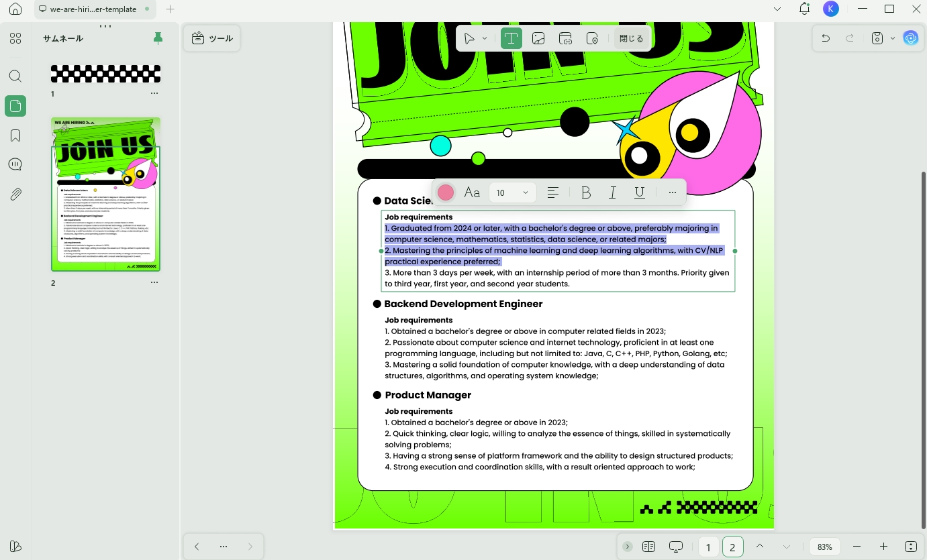Go to the home screen icon

tap(15, 9)
